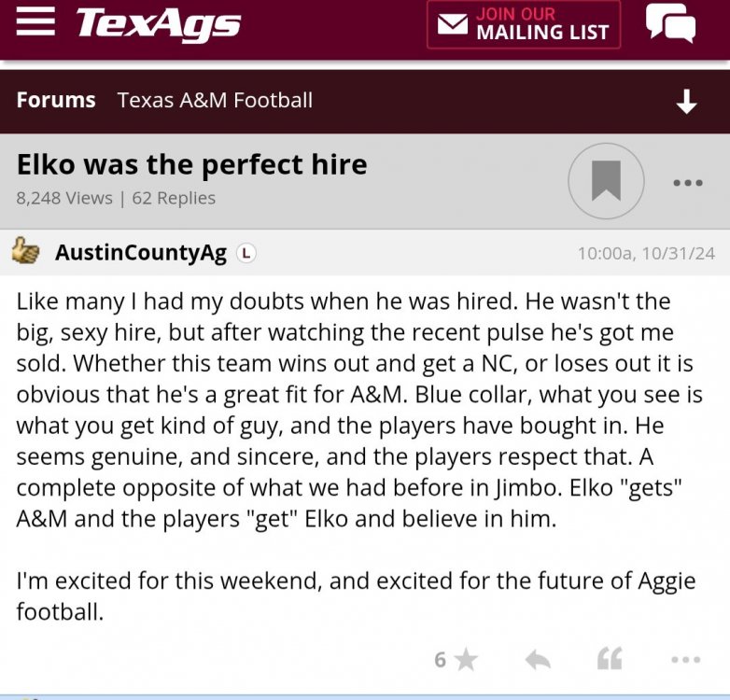Expand the post's three-dot options menu
The height and width of the screenshot is (700, 730).
pyautogui.click(x=684, y=660)
